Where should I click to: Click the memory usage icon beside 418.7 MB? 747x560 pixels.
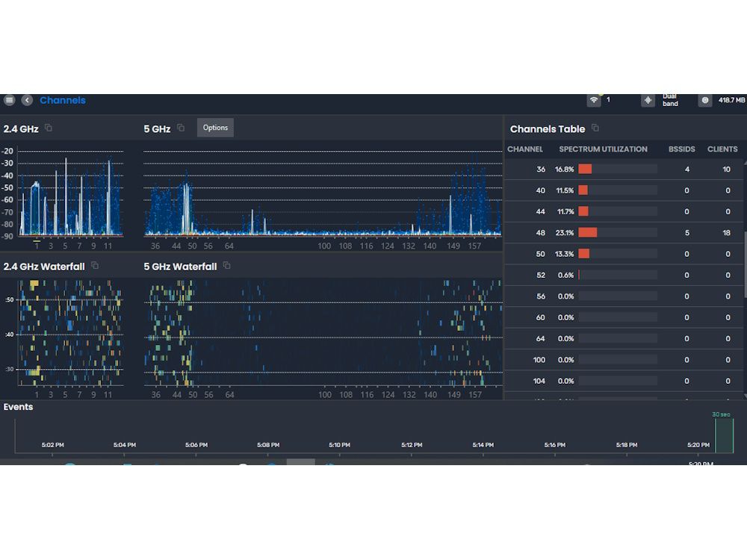tap(705, 100)
